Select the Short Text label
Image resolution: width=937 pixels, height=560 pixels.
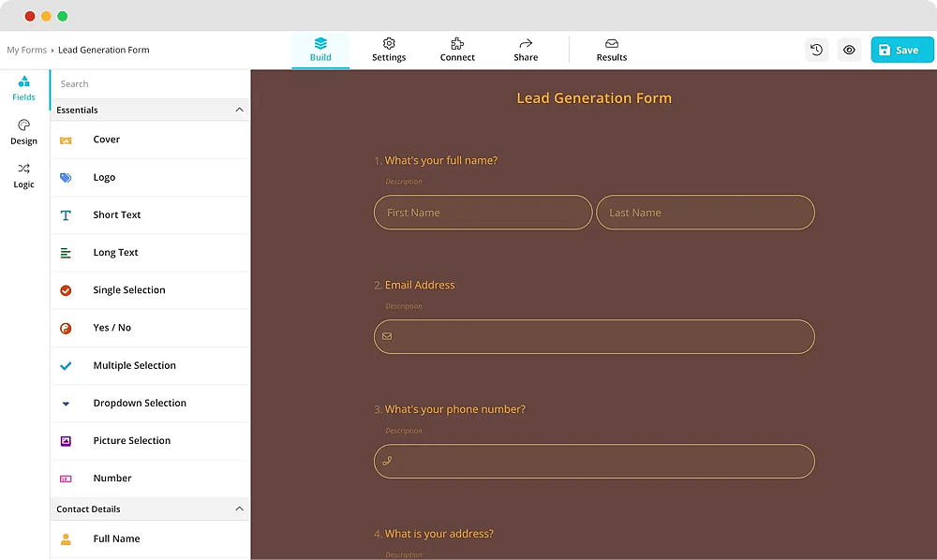coord(116,215)
